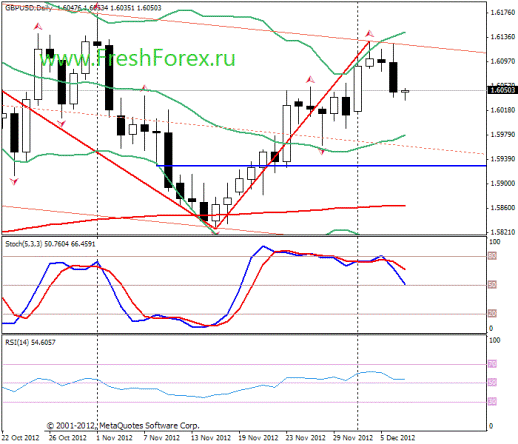Click the 19 Nov 2012 date label

[258, 437]
